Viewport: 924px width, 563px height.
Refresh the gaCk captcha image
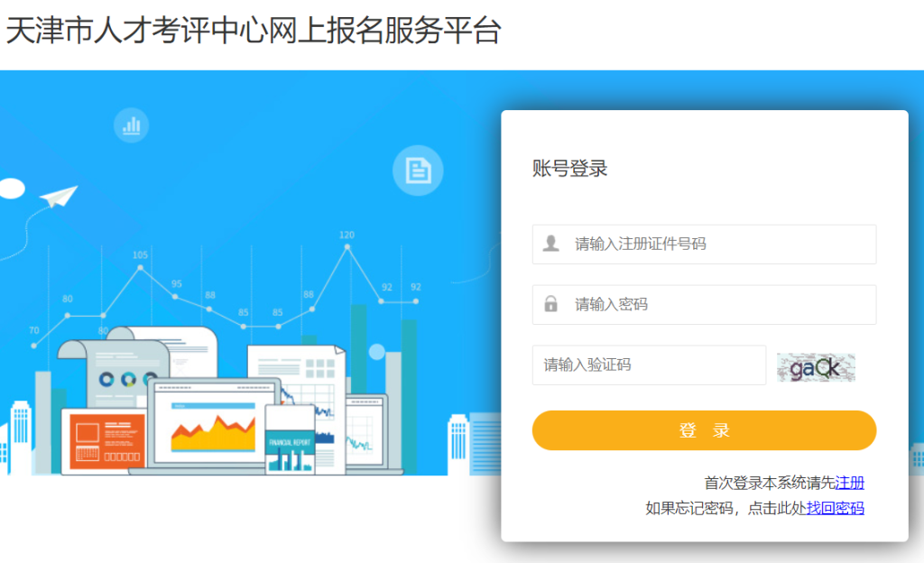pyautogui.click(x=816, y=367)
